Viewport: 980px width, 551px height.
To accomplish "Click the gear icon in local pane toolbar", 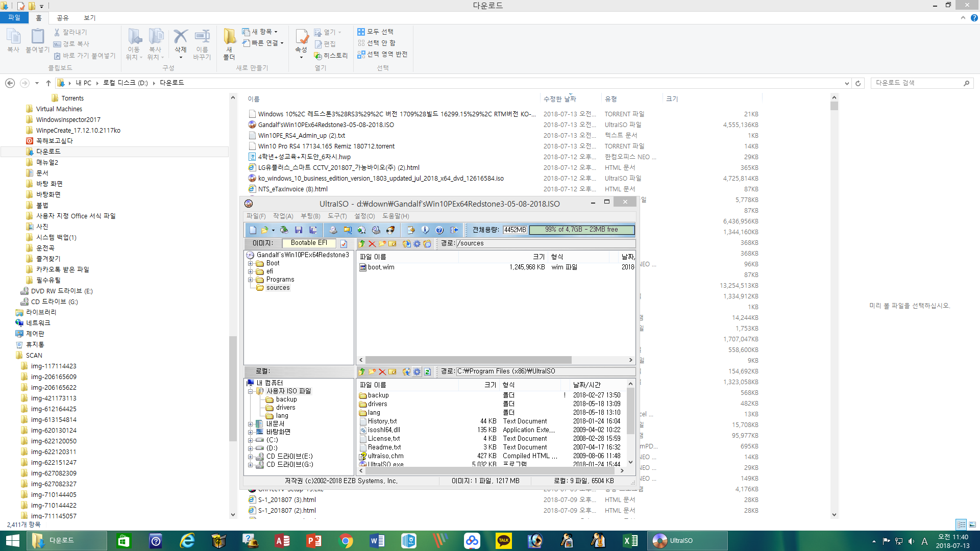I will (x=417, y=372).
